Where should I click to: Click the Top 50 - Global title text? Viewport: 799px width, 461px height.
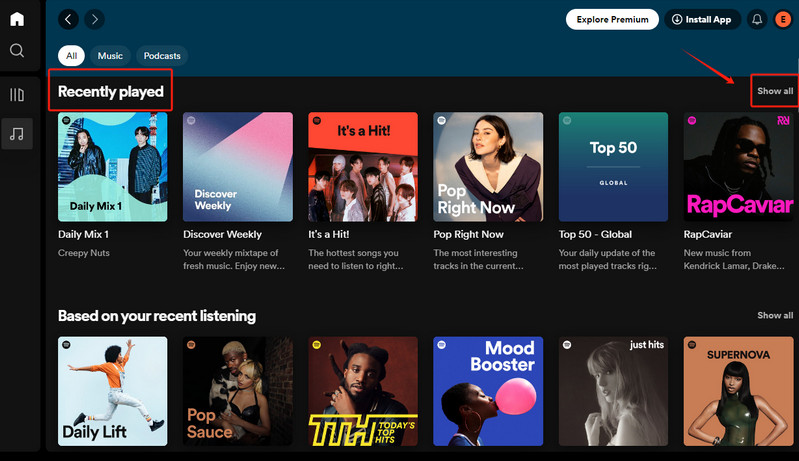point(595,234)
